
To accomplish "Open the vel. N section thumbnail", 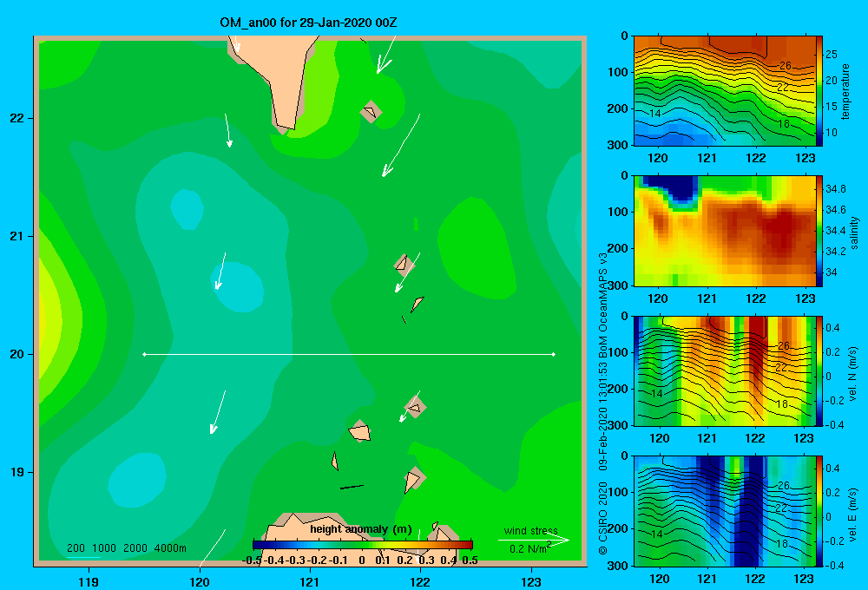I will tap(725, 370).
